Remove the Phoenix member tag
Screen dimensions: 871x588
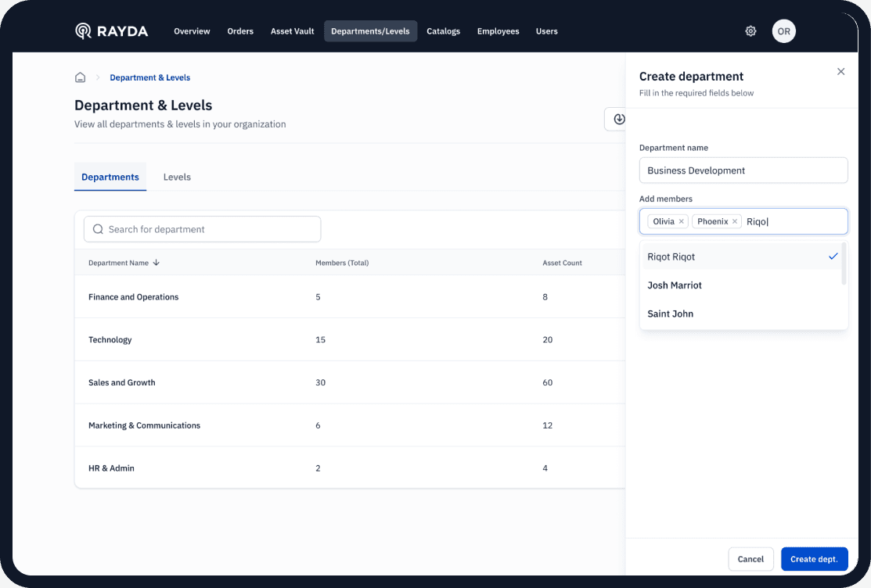734,221
